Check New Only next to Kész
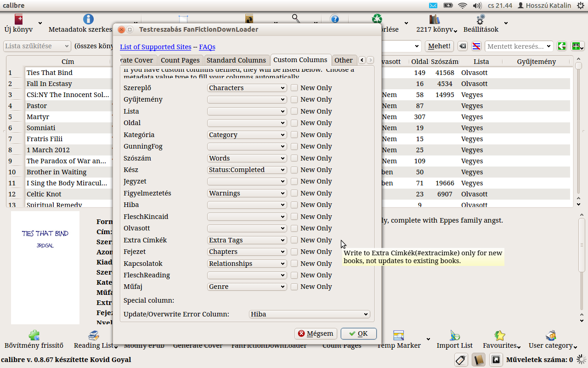The width and height of the screenshot is (588, 368). [294, 170]
